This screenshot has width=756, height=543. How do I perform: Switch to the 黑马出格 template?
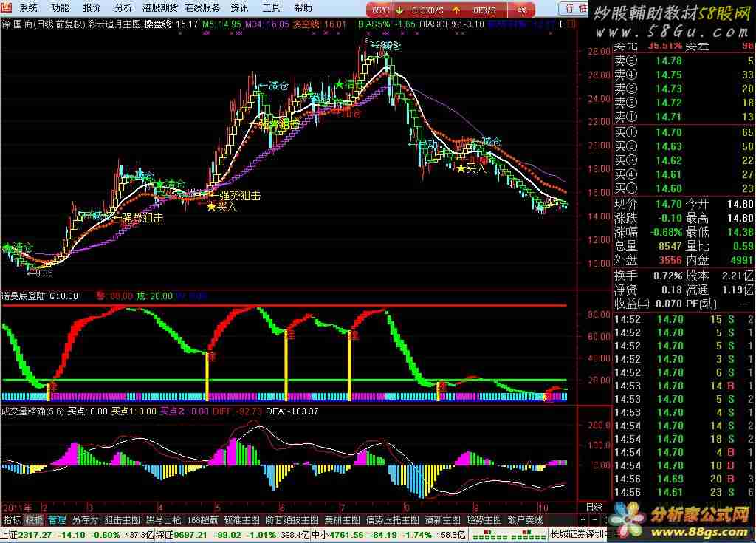163,520
